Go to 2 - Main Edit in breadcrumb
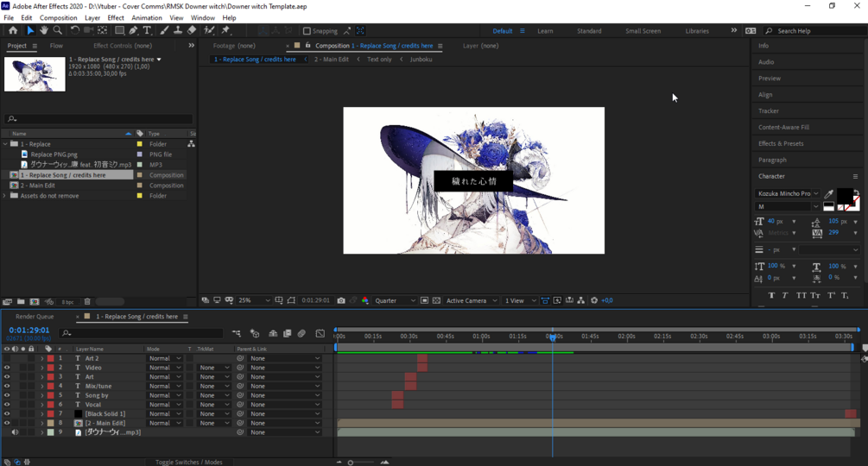The width and height of the screenshot is (868, 466). pyautogui.click(x=332, y=60)
